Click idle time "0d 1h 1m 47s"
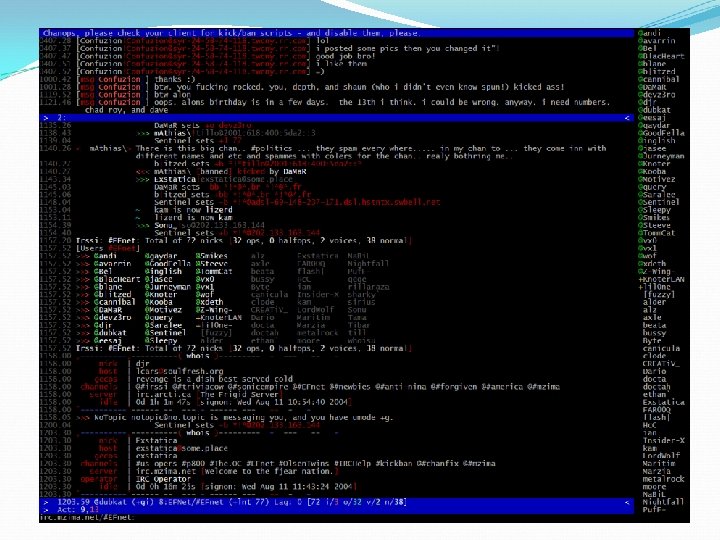The height and width of the screenshot is (540, 720). [x=163, y=402]
